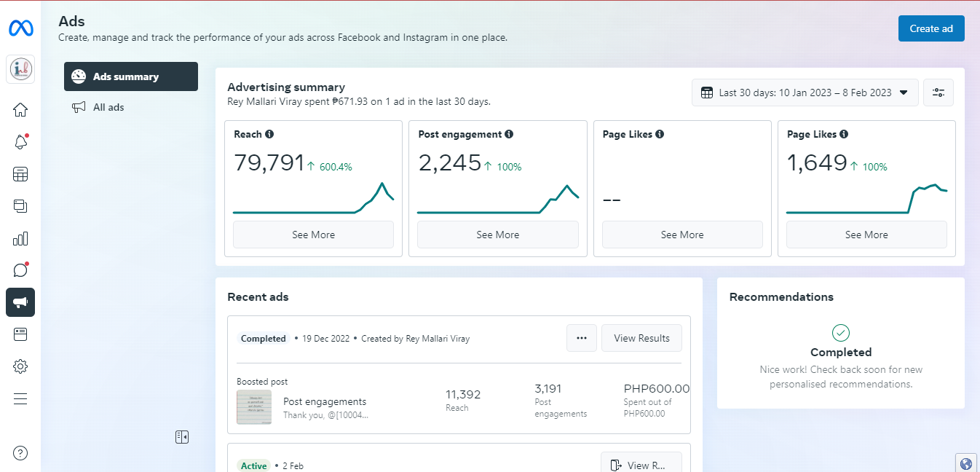The image size is (980, 472).
Task: Click the Active status badge
Action: pyautogui.click(x=254, y=465)
